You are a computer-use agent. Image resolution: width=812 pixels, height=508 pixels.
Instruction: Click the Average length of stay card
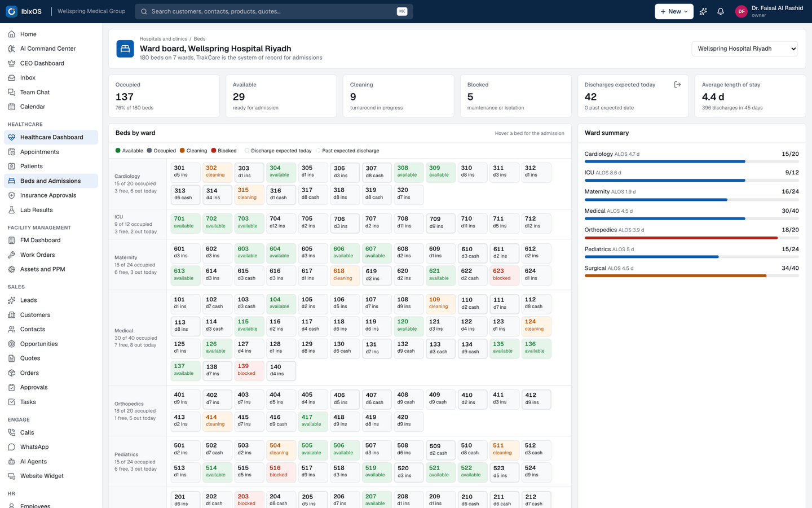(750, 96)
